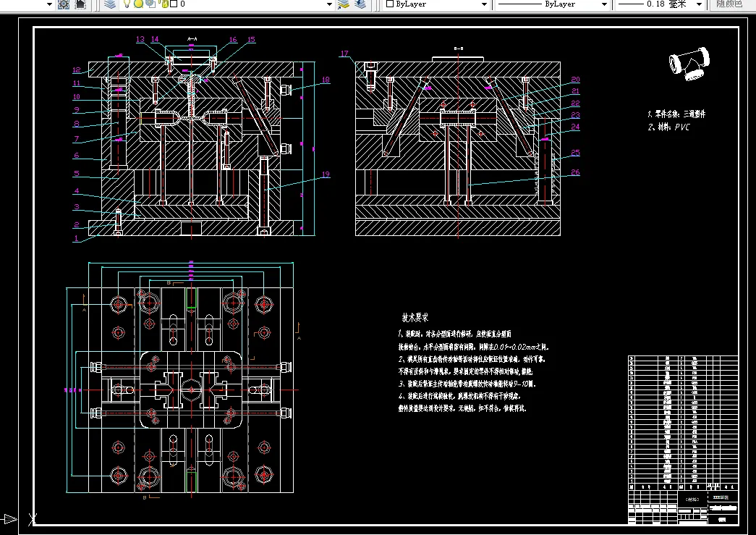Toggle layer 0 viewport freeze icon
Image resolution: width=756 pixels, height=535 pixels.
pyautogui.click(x=150, y=4)
